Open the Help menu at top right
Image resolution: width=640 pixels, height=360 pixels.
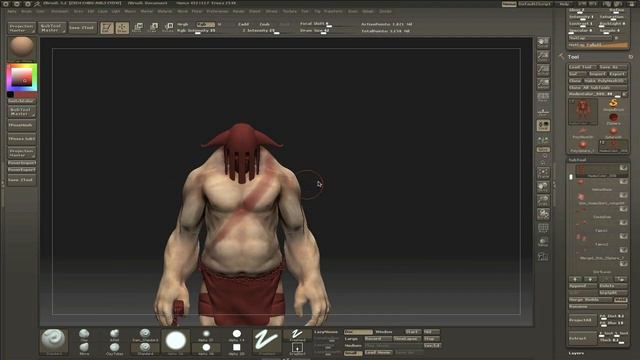(x=564, y=4)
